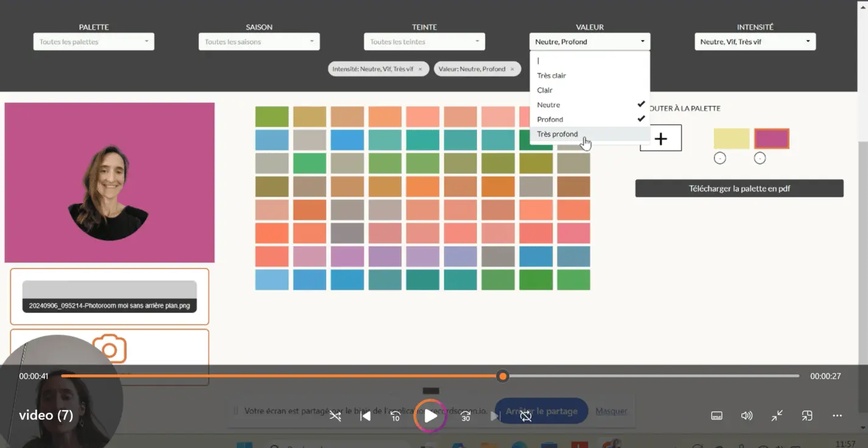
Task: Toggle shuffle in the video player
Action: tap(336, 416)
